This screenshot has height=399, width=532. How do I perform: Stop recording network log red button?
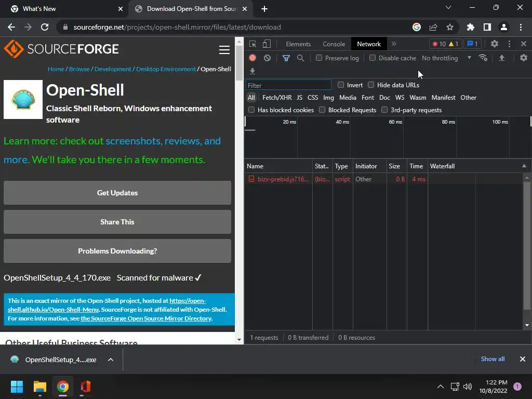point(252,58)
